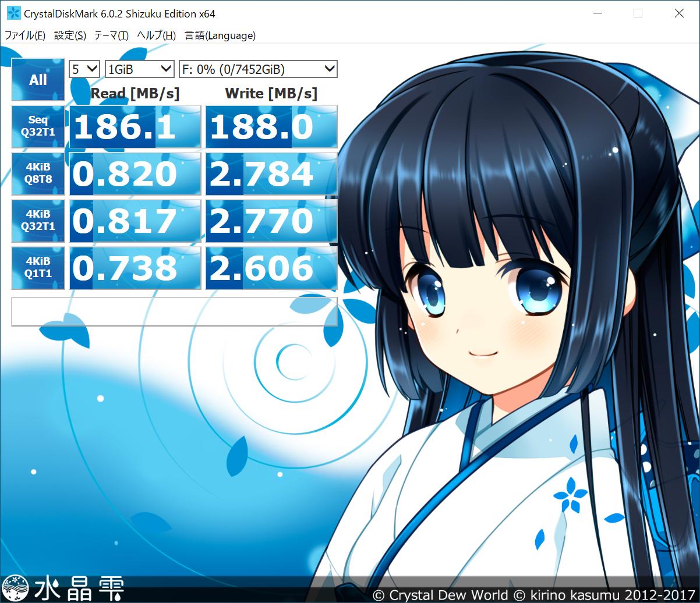Click the 4KiB Q1T1 write value 2.606
The width and height of the screenshot is (700, 603).
coord(271,268)
